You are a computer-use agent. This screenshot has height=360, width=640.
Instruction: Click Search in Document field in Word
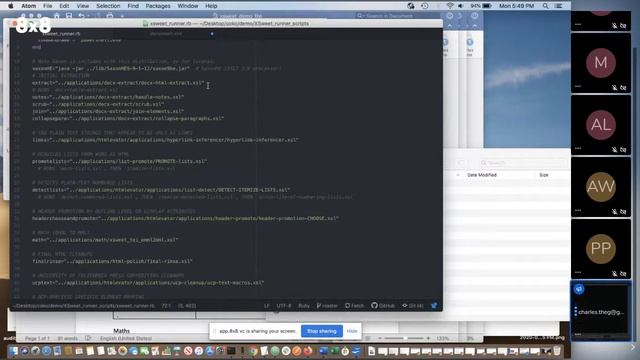coord(397,16)
